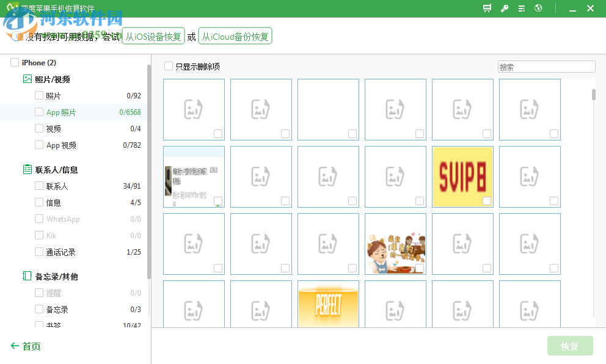Check the Kik checkbox
This screenshot has width=606, height=364.
tap(39, 235)
